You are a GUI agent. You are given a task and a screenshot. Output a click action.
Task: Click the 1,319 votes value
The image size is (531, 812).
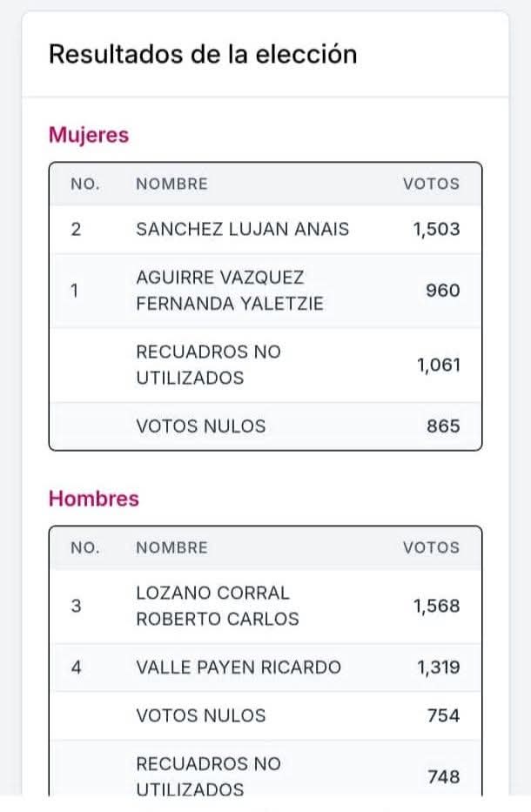click(x=436, y=668)
